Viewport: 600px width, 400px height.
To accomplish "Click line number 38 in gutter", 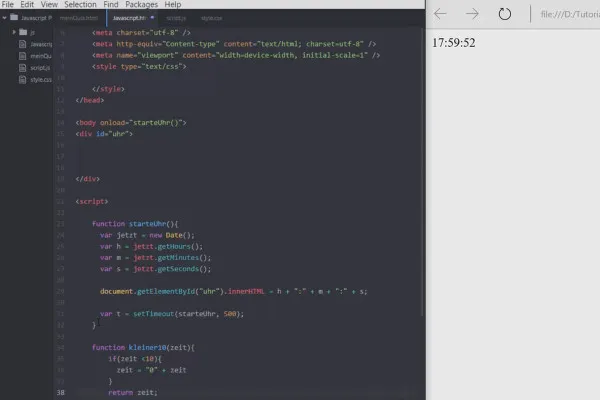I will pyautogui.click(x=61, y=392).
